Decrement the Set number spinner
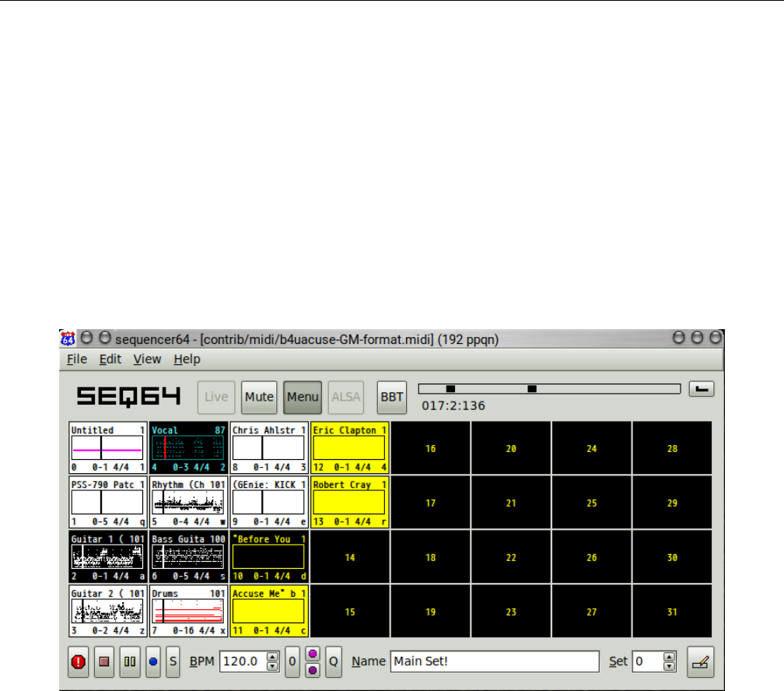784x691 pixels. tap(669, 666)
